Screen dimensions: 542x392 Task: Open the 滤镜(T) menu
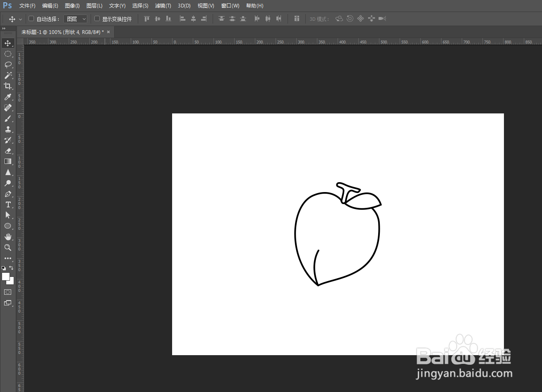[x=163, y=6]
